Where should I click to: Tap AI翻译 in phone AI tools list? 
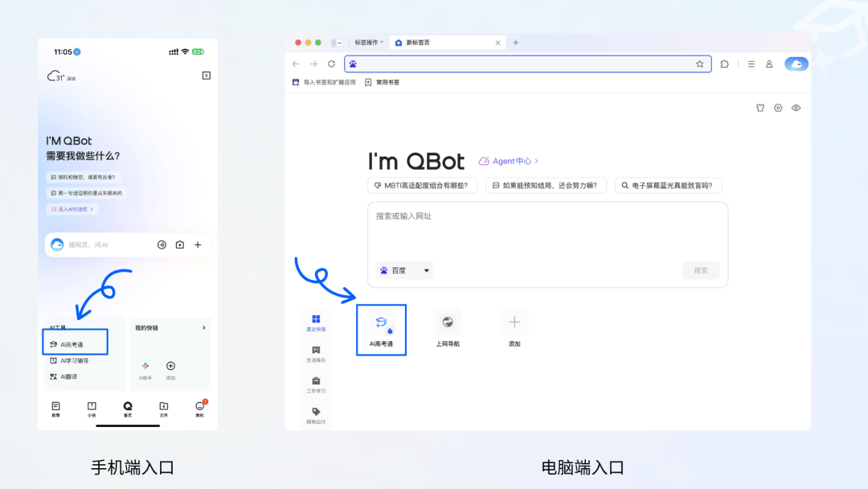coord(63,376)
